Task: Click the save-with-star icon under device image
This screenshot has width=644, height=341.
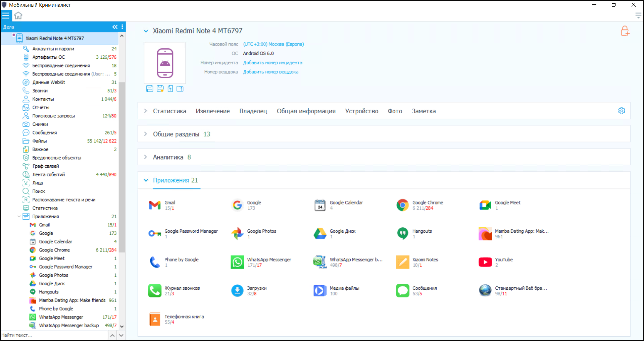Action: click(160, 89)
